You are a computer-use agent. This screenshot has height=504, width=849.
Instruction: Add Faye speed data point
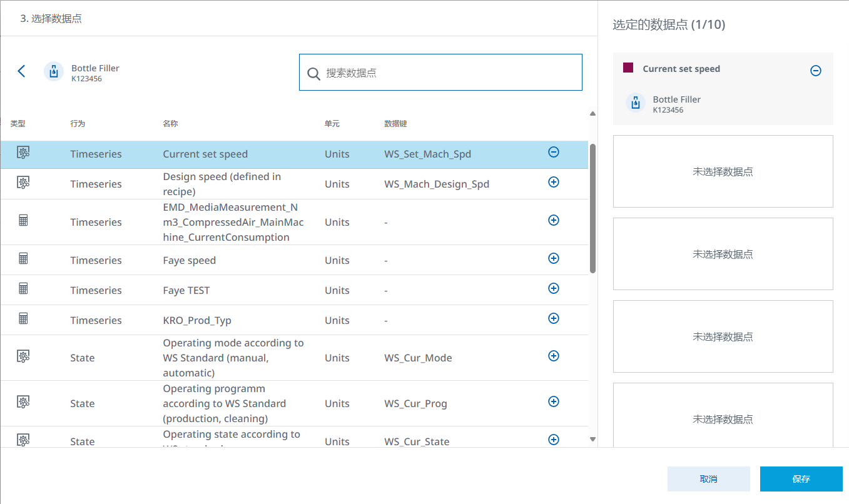[553, 258]
